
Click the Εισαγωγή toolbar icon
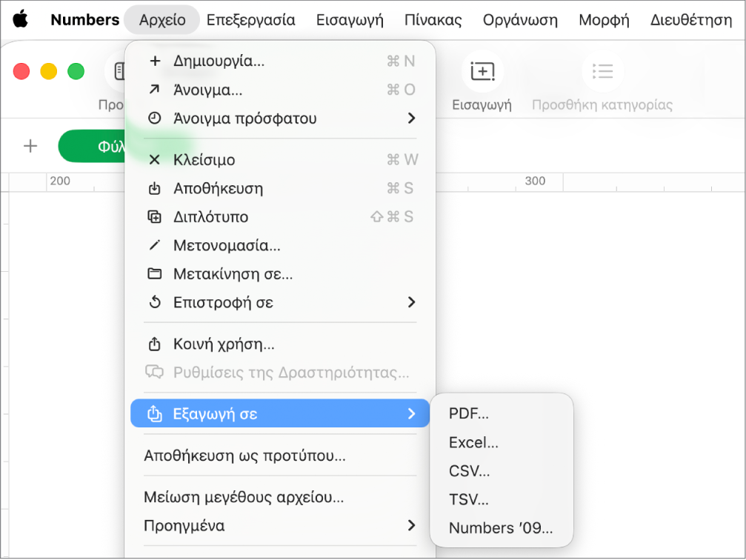[482, 71]
